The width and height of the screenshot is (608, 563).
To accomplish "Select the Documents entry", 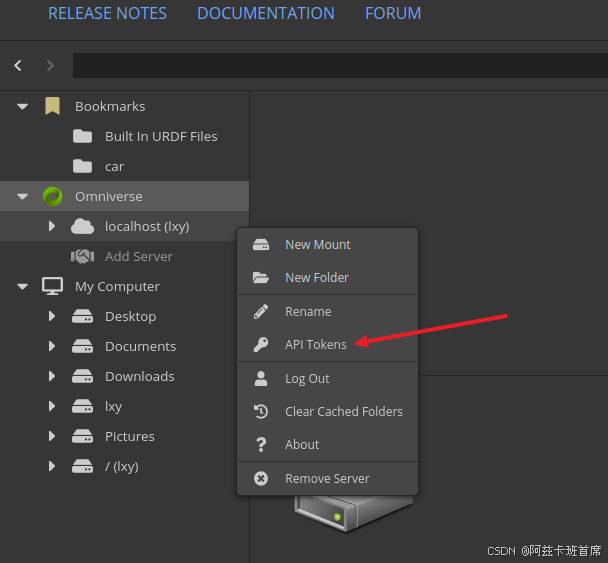I will (140, 346).
